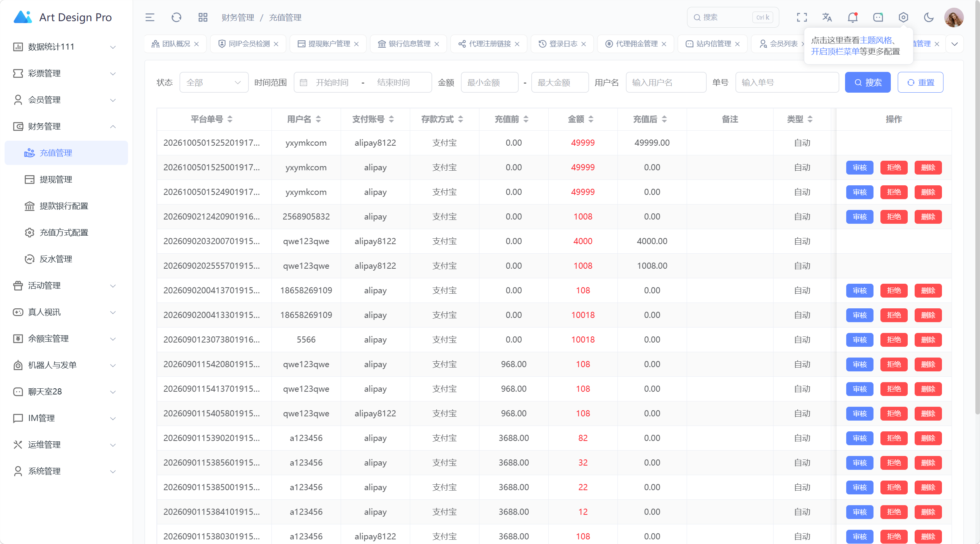The height and width of the screenshot is (544, 980).
Task: Open the notifications bell
Action: tap(852, 17)
